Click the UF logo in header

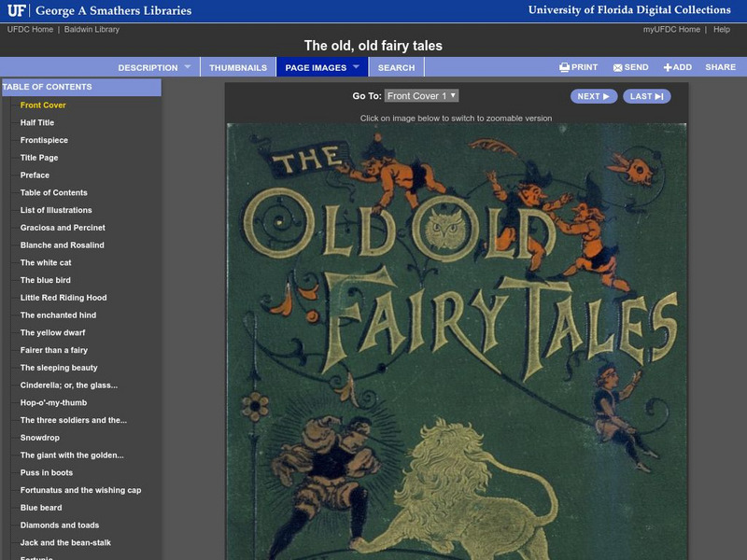coord(17,10)
